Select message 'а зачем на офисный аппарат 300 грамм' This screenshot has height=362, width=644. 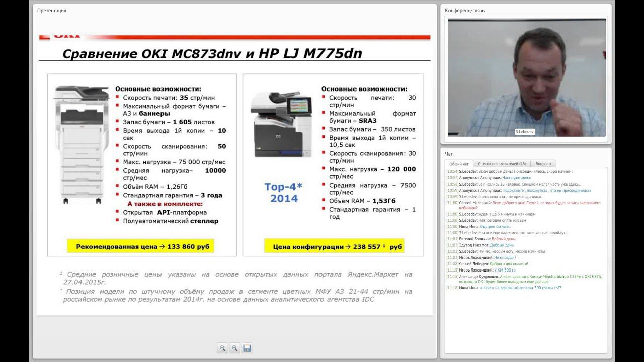click(504, 288)
